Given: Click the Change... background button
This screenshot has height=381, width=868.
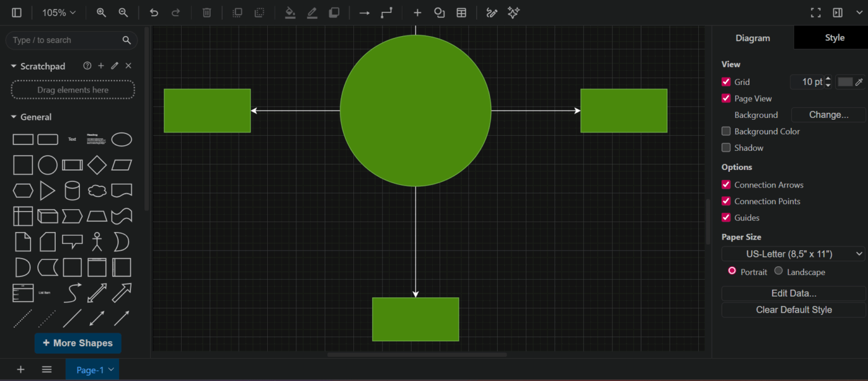Looking at the screenshot, I should (x=829, y=115).
